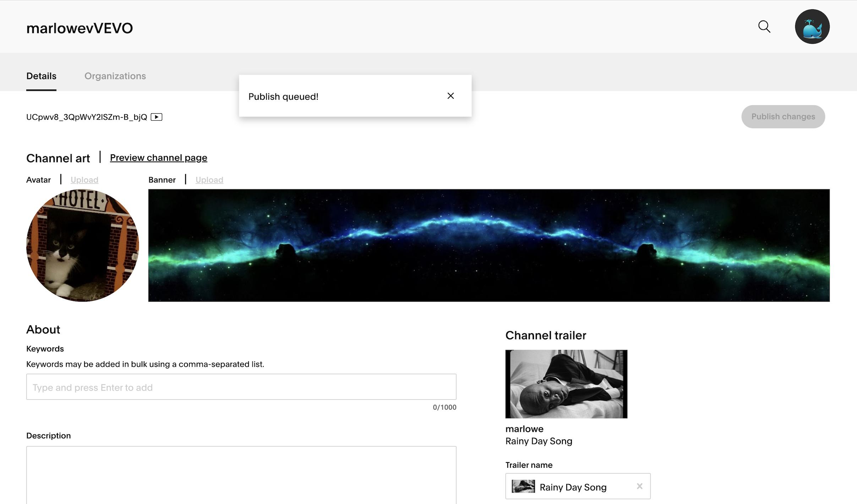857x504 pixels.
Task: Focus the Keywords input field
Action: point(241,387)
